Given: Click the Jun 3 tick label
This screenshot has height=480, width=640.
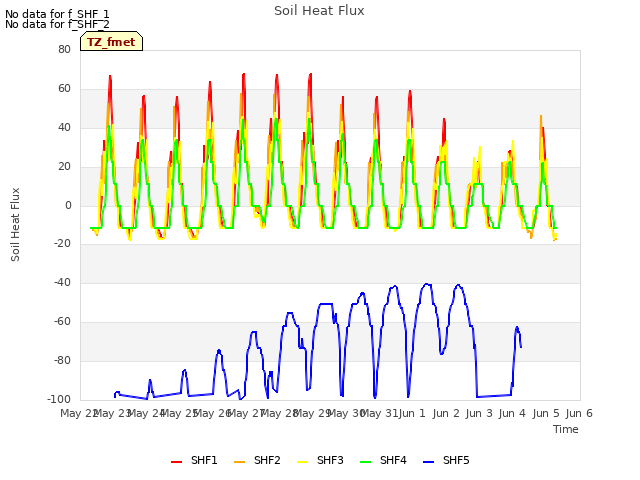Looking at the screenshot, I should point(479,413).
